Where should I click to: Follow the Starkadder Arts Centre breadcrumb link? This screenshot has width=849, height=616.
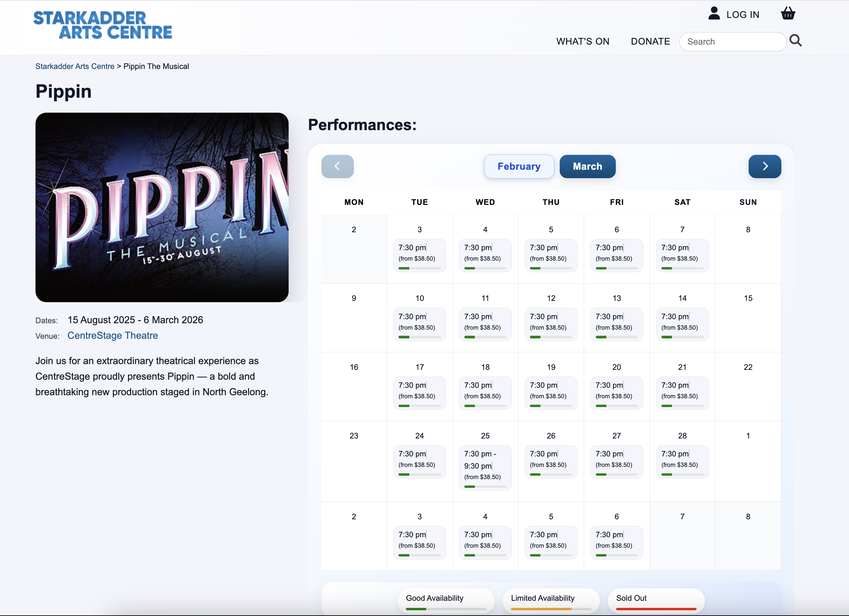75,66
